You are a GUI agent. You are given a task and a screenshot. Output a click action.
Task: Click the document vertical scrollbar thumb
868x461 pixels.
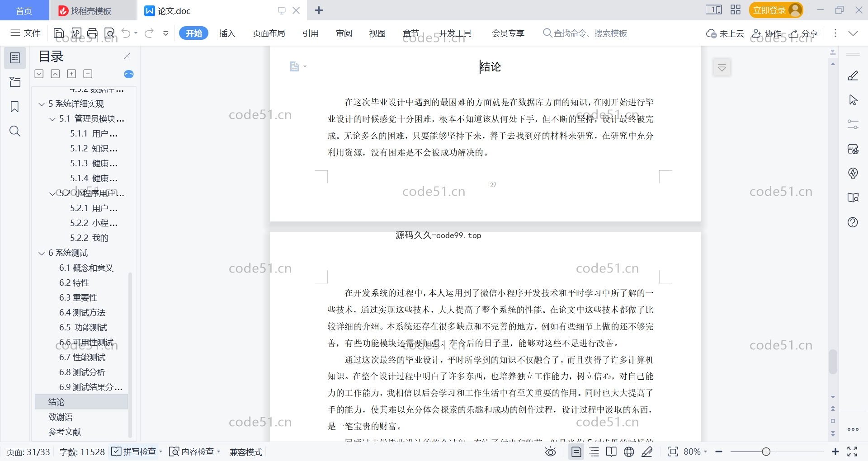click(x=833, y=362)
